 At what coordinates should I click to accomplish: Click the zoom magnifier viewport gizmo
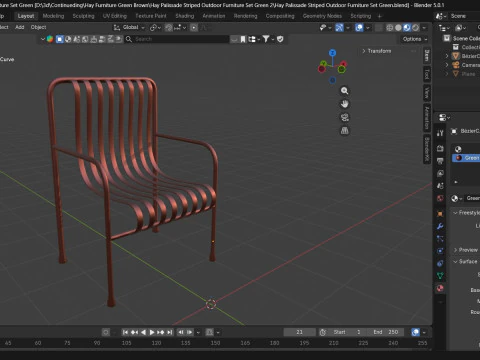(344, 91)
